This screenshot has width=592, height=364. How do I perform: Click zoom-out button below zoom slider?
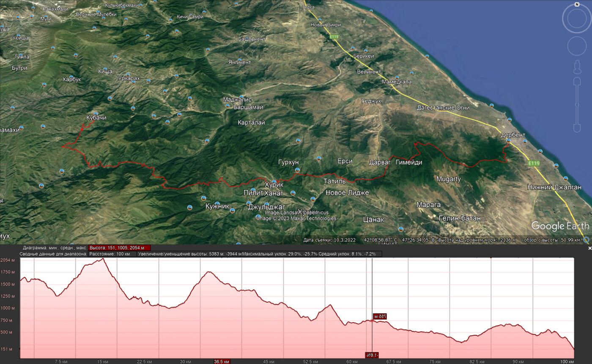[577, 128]
